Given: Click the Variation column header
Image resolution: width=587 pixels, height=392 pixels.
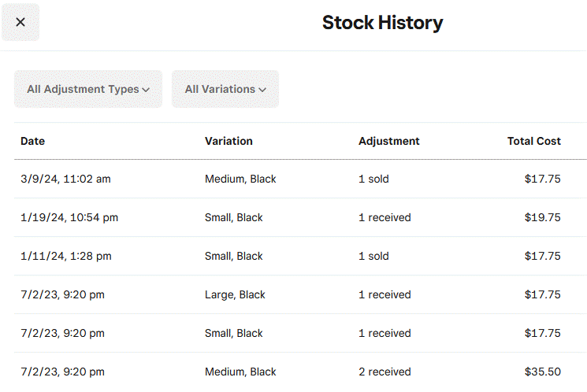Looking at the screenshot, I should pyautogui.click(x=228, y=141).
